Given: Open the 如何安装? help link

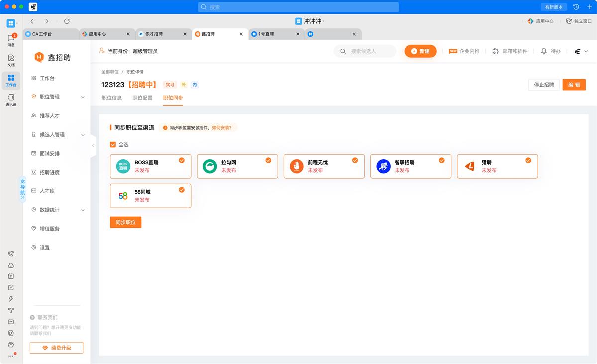Looking at the screenshot, I should 221,128.
